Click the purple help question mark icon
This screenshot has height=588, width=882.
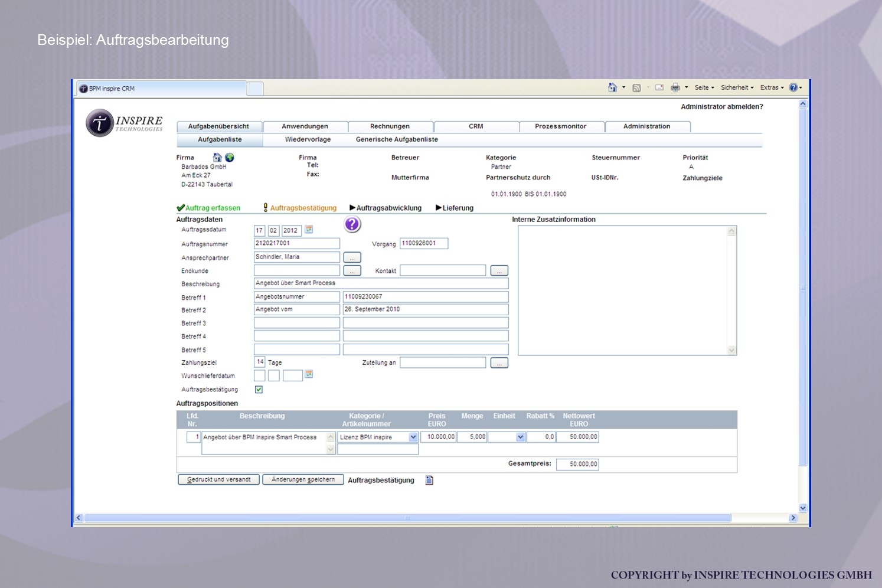point(352,224)
